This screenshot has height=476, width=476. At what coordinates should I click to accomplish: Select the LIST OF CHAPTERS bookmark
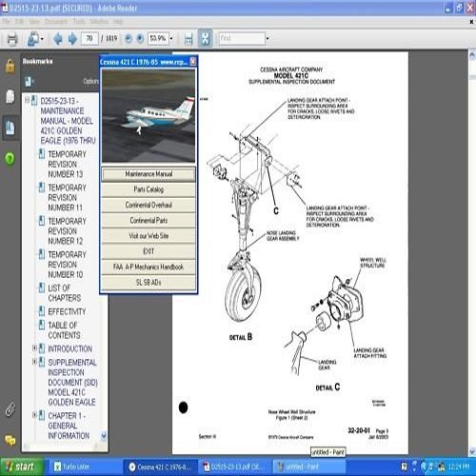coord(65,293)
